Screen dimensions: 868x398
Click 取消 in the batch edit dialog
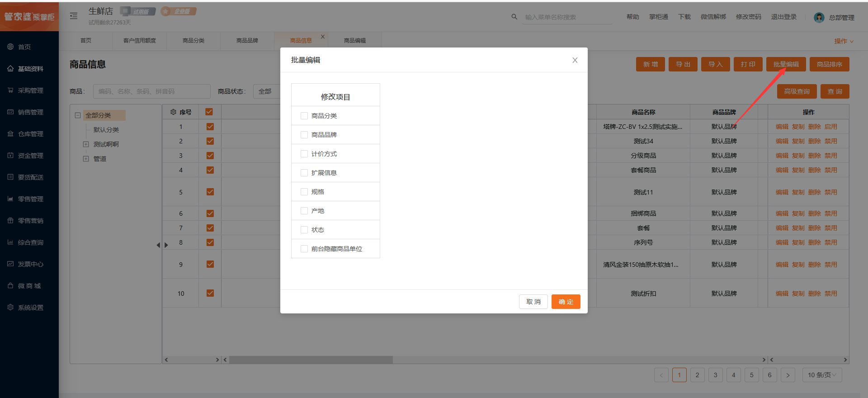[533, 302]
